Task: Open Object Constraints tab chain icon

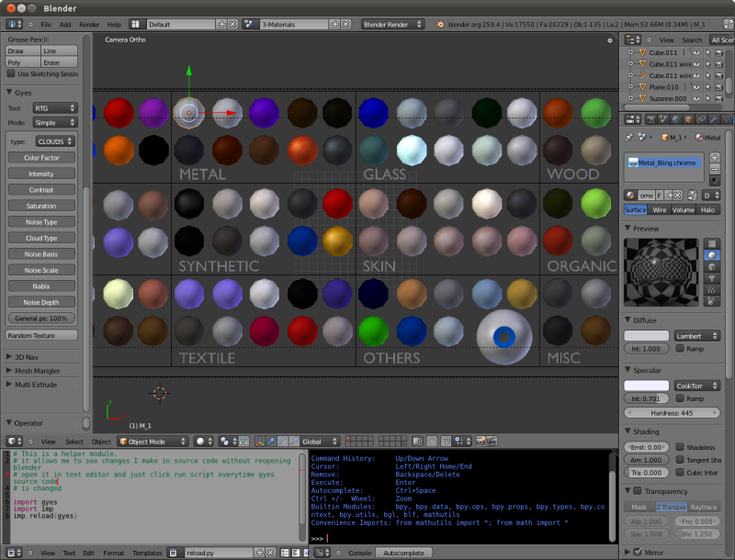Action: point(701,119)
